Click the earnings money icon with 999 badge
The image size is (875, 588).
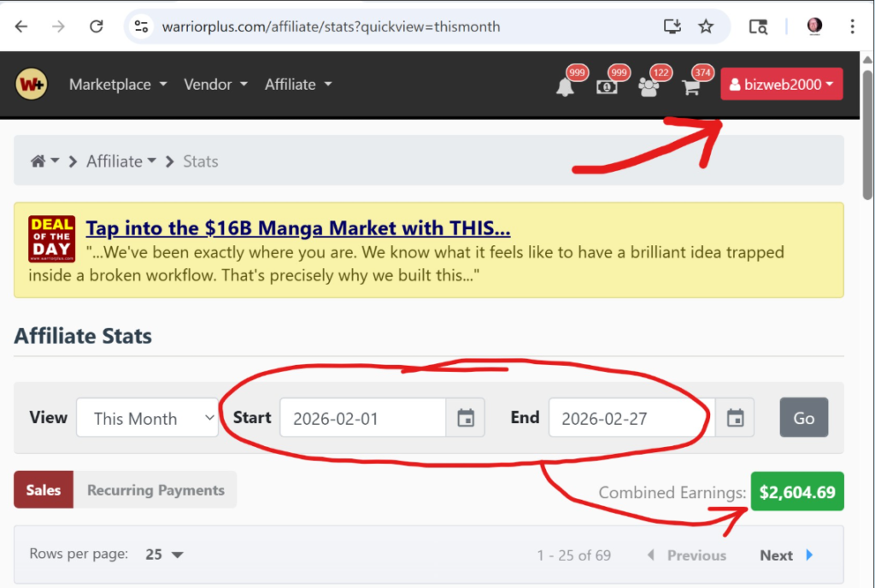[608, 86]
